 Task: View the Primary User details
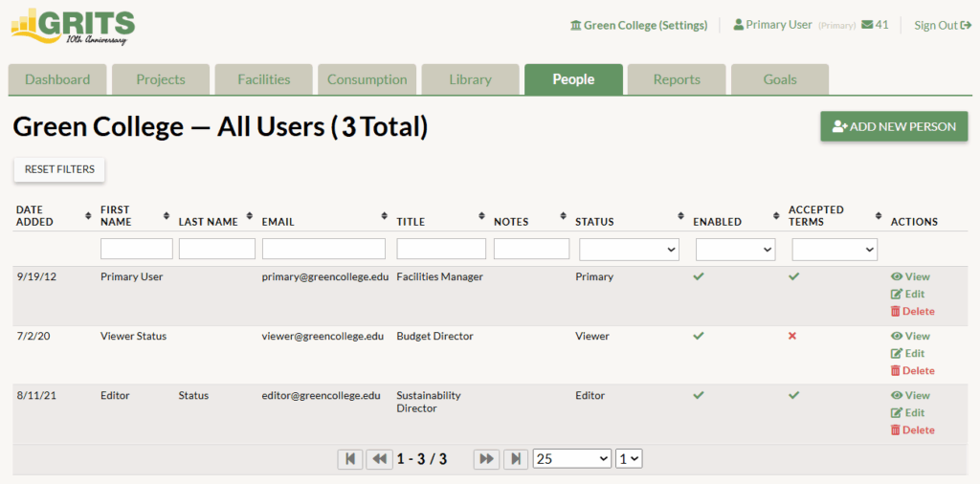tap(910, 276)
